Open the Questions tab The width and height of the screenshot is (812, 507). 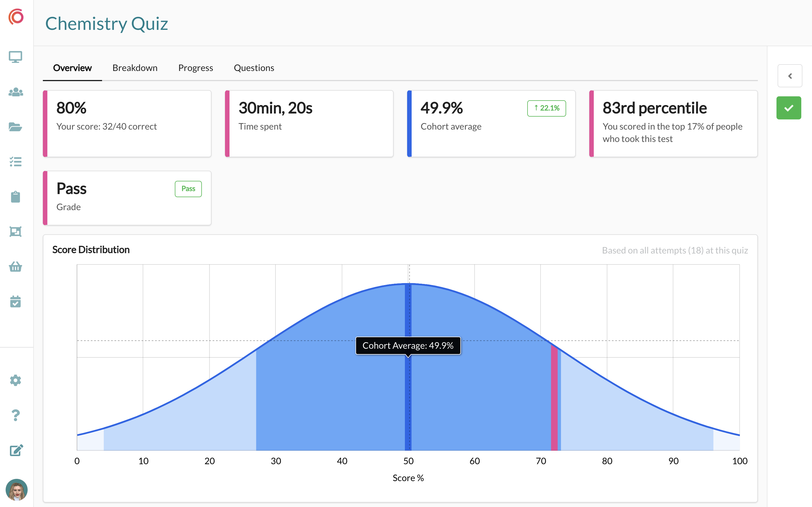coord(254,68)
